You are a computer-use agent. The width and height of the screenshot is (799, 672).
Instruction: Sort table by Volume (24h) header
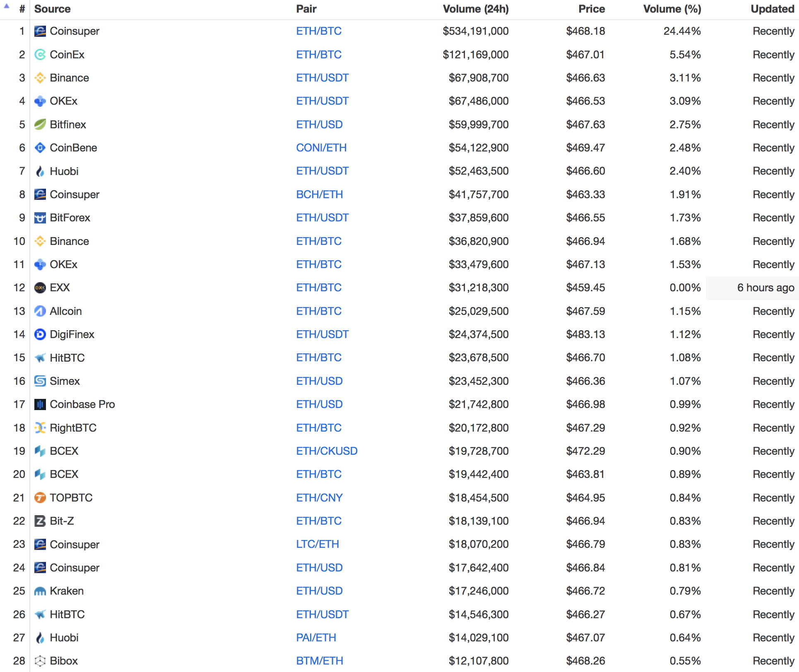pos(475,9)
